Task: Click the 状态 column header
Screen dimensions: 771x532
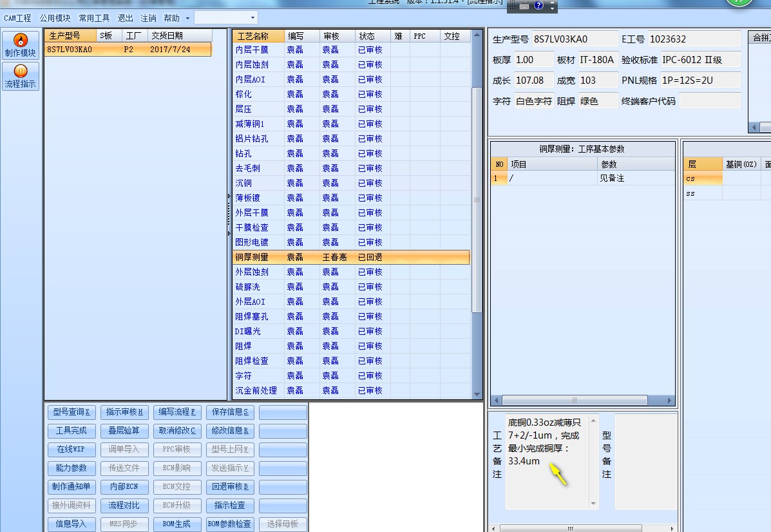Action: pyautogui.click(x=373, y=36)
